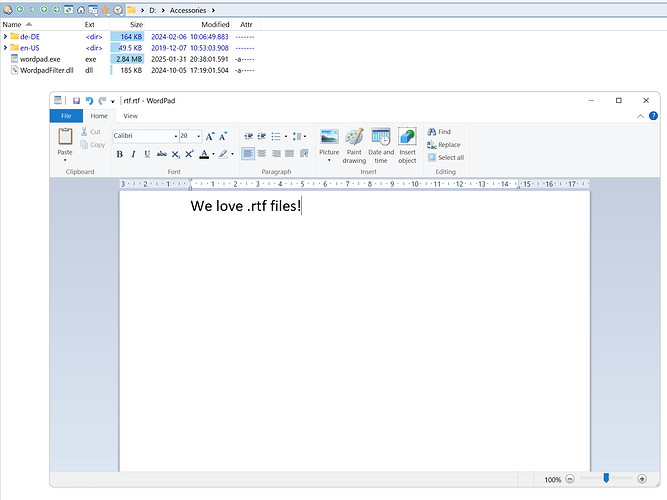The image size is (667, 500).
Task: Expand the de-DE folder tree arrow
Action: point(6,37)
